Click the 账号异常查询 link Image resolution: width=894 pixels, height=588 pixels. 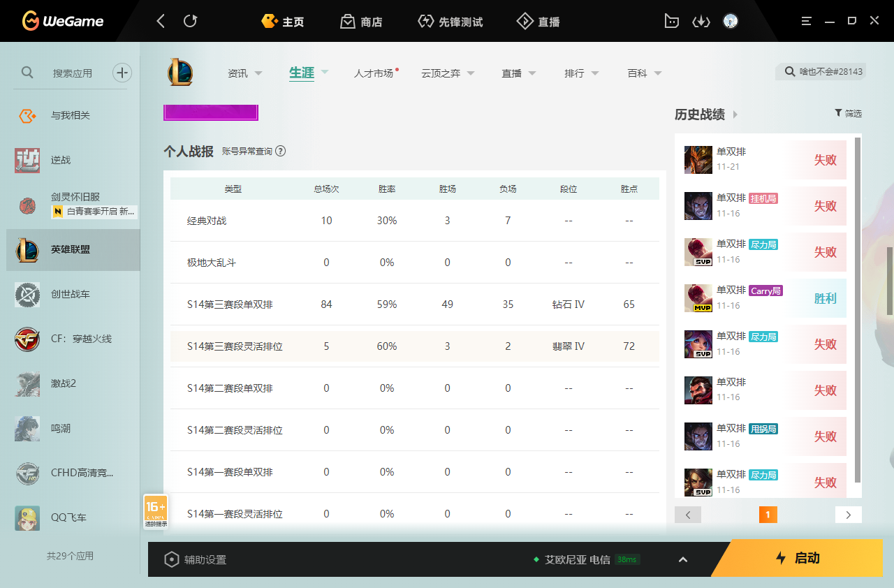247,151
